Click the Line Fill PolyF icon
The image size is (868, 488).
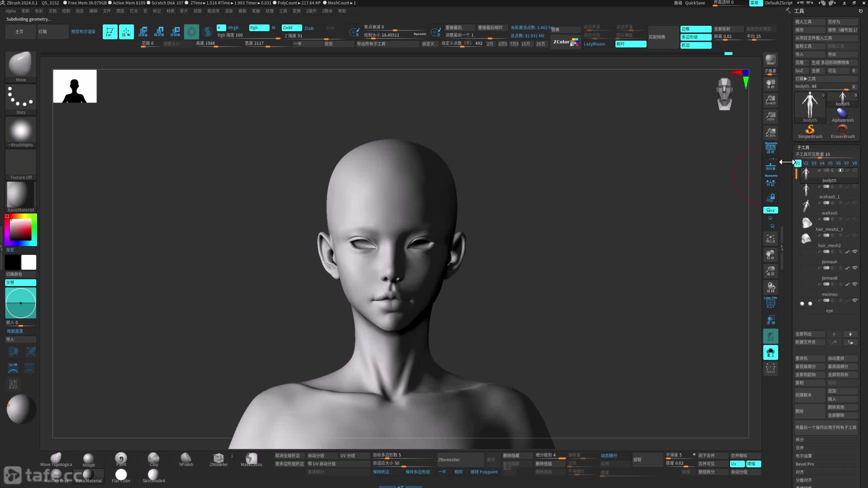coord(770,302)
